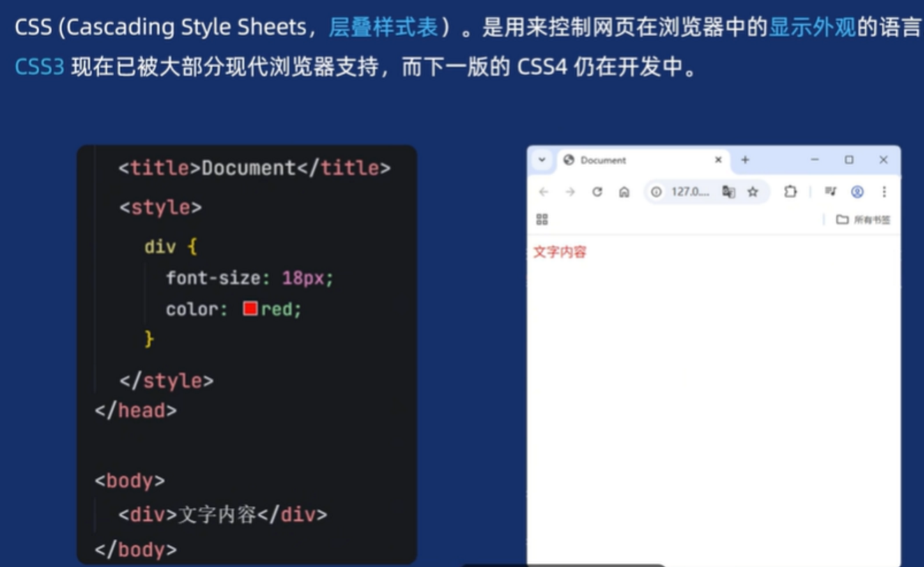Bookmark this page with the star
Viewport: 924px width, 567px height.
coord(753,192)
